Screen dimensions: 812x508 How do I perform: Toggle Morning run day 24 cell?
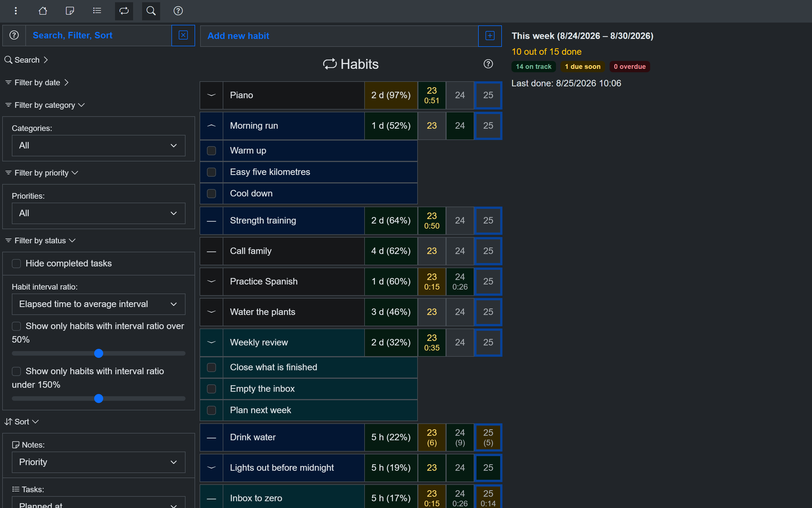tap(460, 126)
